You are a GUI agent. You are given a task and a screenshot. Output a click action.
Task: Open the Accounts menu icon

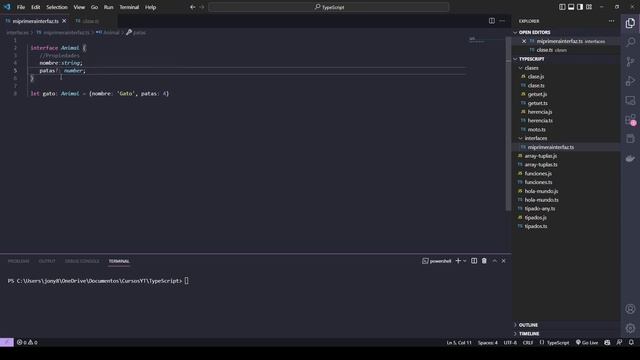pyautogui.click(x=630, y=309)
